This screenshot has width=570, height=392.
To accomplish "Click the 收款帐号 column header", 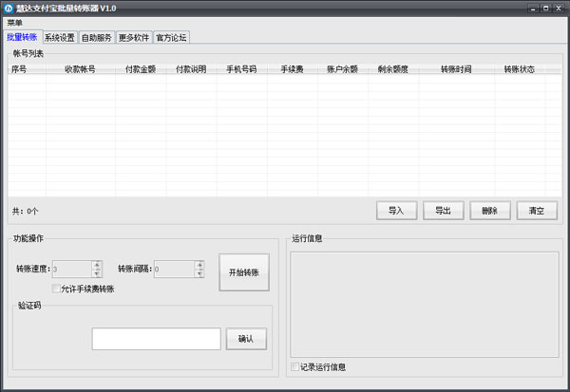I will click(80, 69).
